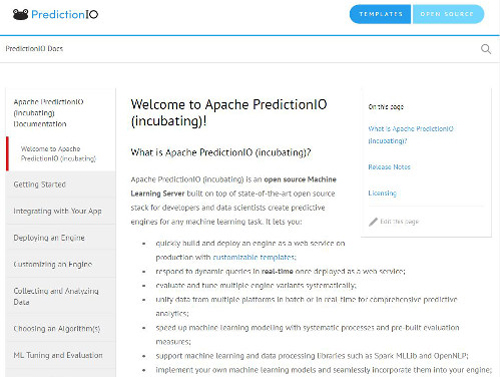Select ML Tuning and Evaluation item
This screenshot has width=500, height=377.
coord(61,355)
